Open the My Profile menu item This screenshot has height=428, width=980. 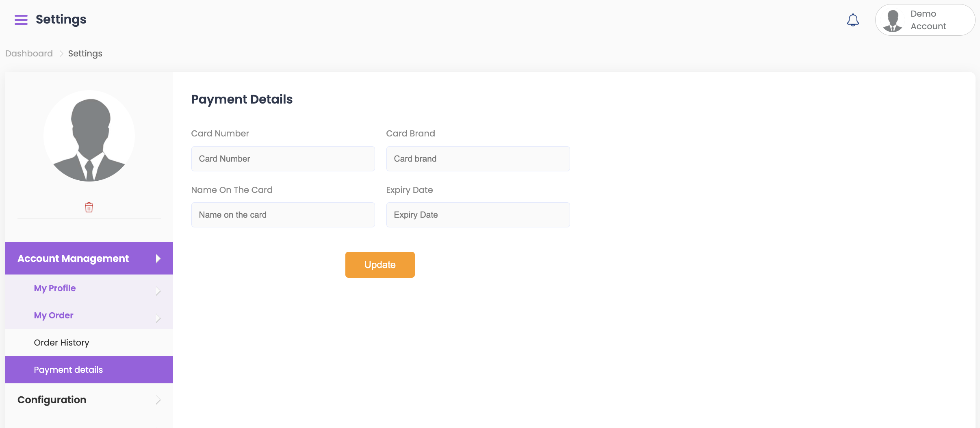(55, 288)
